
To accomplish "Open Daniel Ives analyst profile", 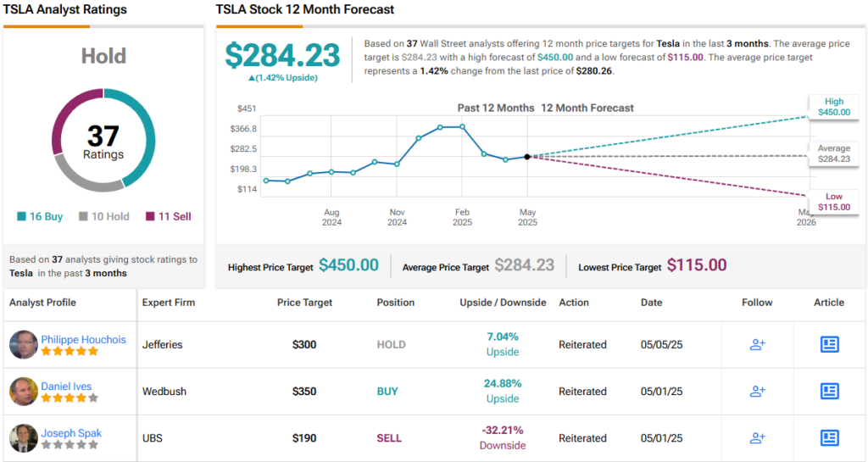I will click(x=66, y=387).
